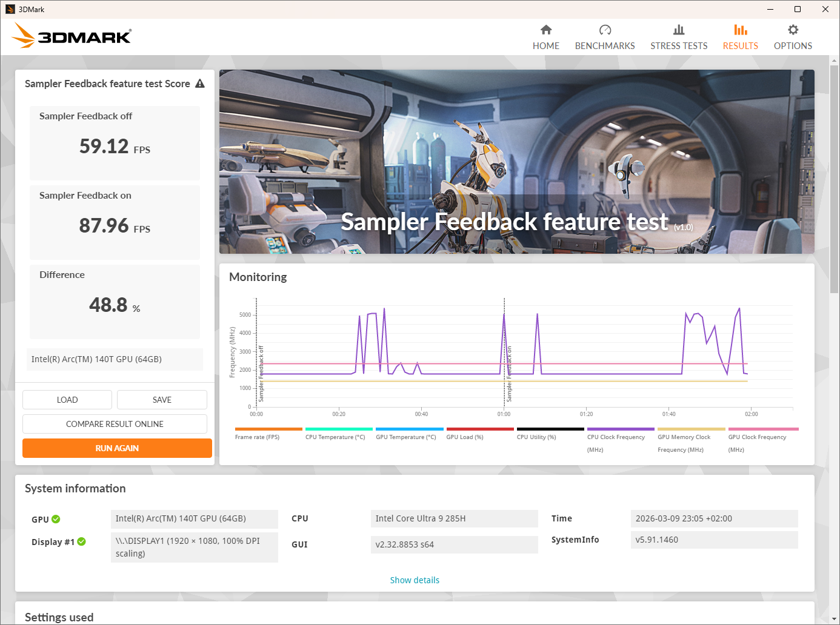Viewport: 840px width, 625px height.
Task: Open Stress Tests chart icon
Action: [x=679, y=30]
